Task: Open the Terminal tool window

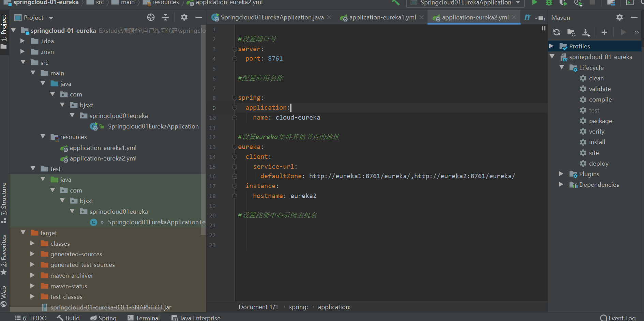Action: [144, 318]
